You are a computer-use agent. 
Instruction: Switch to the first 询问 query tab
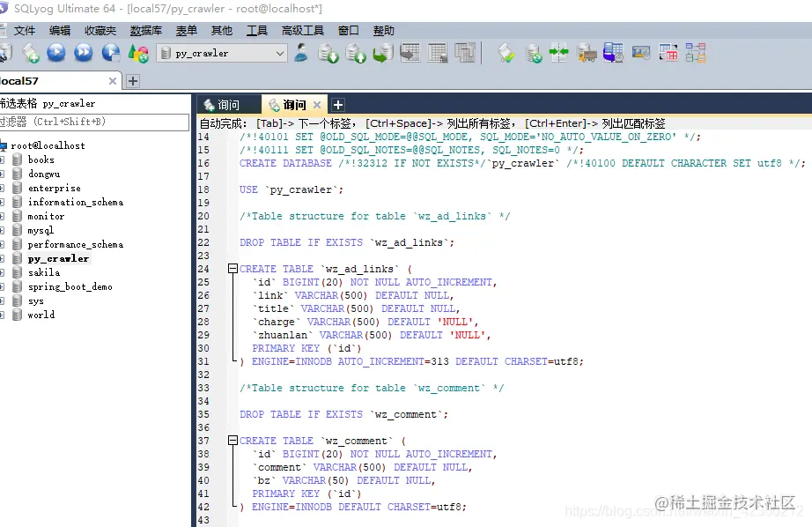(228, 105)
